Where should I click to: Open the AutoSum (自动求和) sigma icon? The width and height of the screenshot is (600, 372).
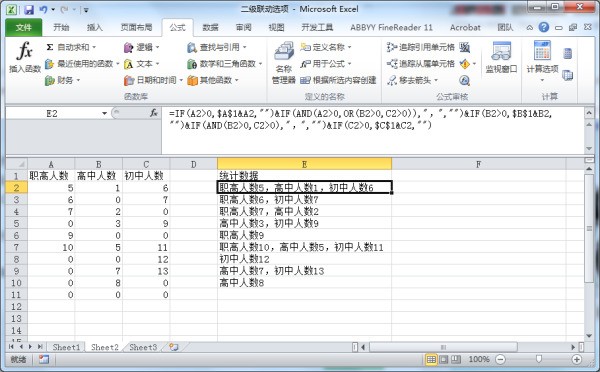click(x=49, y=47)
